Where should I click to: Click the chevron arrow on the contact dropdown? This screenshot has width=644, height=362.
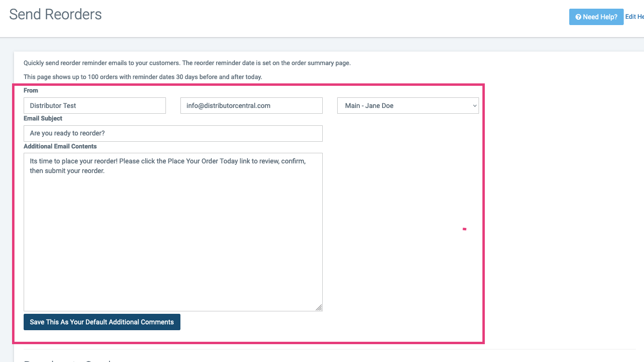click(x=475, y=106)
